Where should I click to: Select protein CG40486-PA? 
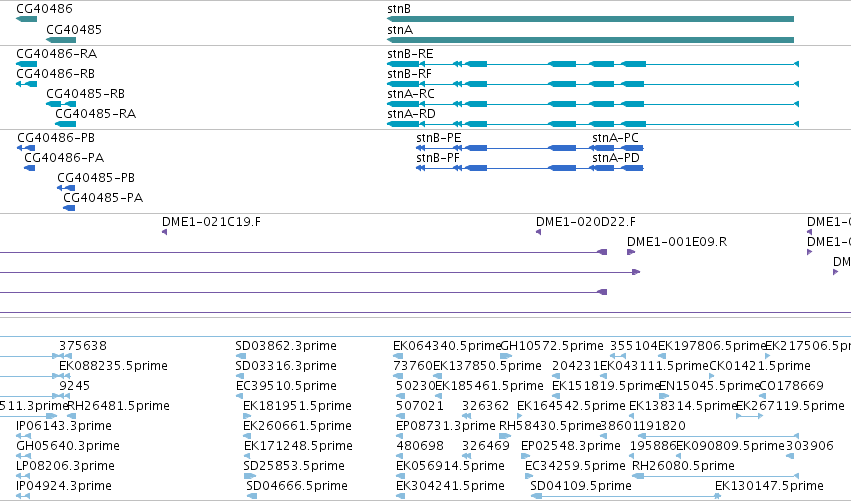64,157
